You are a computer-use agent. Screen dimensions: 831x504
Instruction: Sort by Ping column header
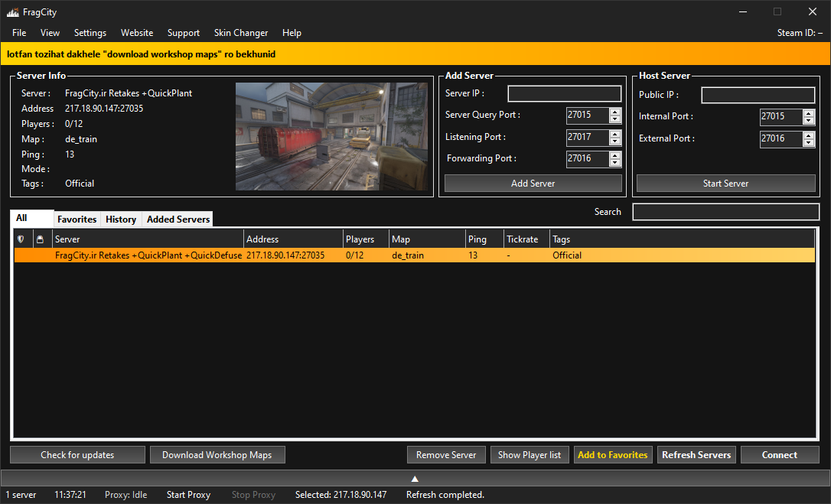click(x=484, y=239)
